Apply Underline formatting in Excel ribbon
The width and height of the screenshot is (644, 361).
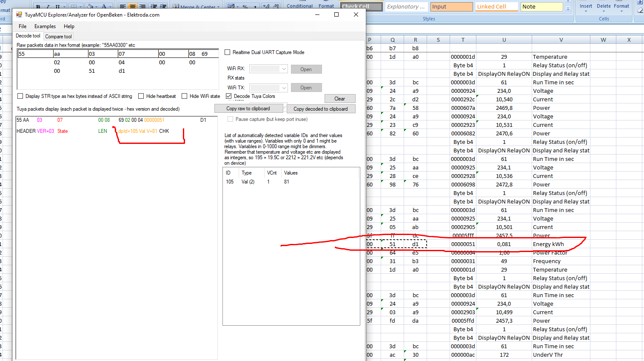click(57, 7)
